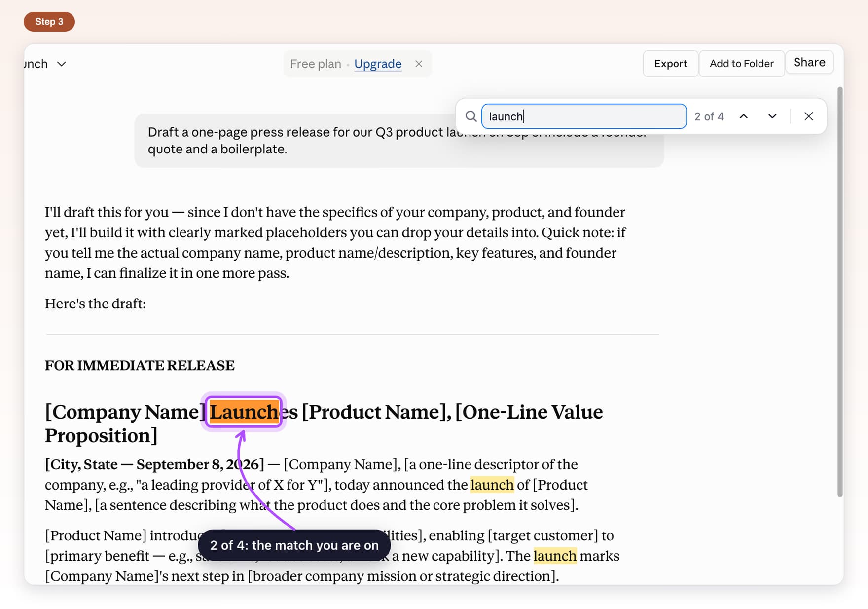Open the Share dialog
This screenshot has width=868, height=609.
[809, 62]
